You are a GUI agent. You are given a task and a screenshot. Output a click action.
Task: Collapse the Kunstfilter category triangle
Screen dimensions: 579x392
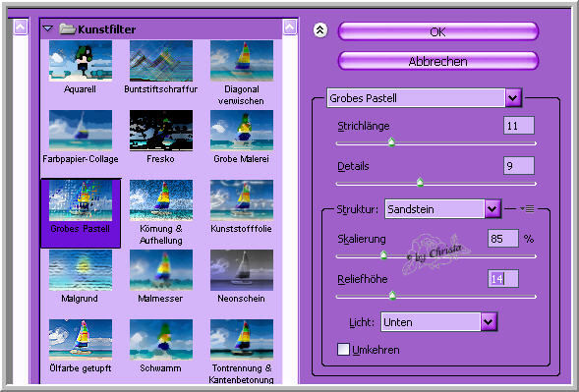(x=48, y=28)
